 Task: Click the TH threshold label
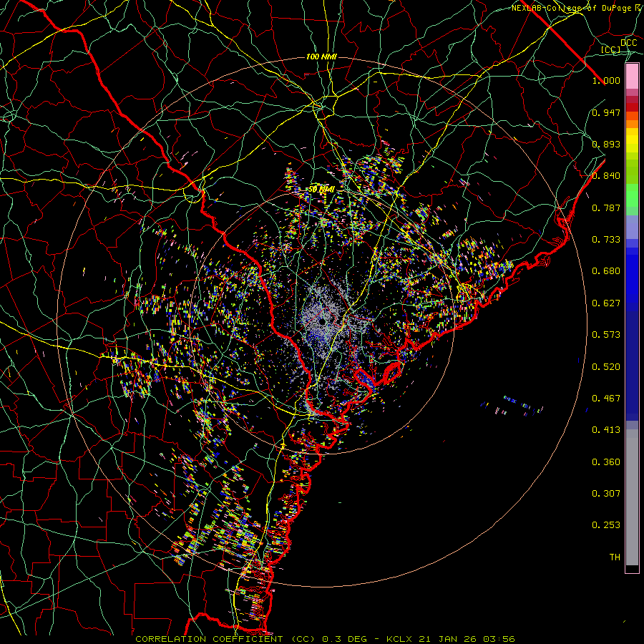point(615,557)
